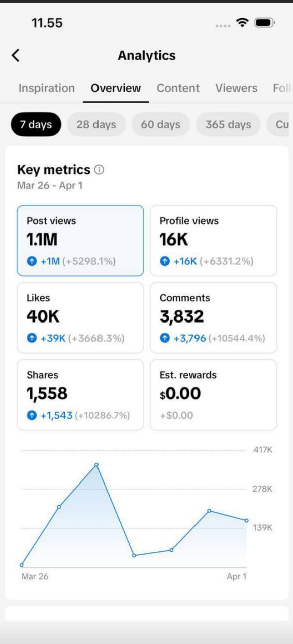Tap the Wi-Fi status icon
This screenshot has width=293, height=644.
(243, 23)
